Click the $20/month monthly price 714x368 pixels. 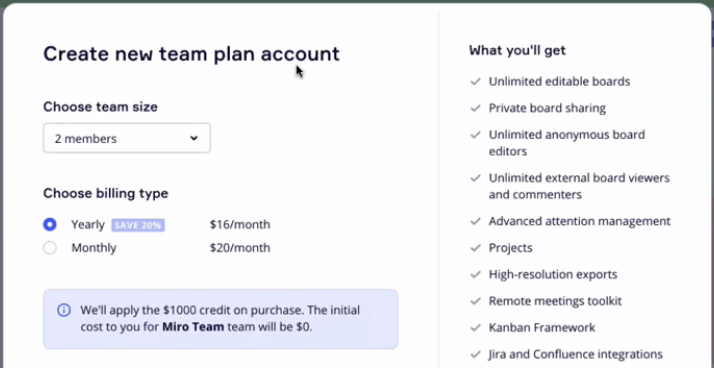coord(240,248)
